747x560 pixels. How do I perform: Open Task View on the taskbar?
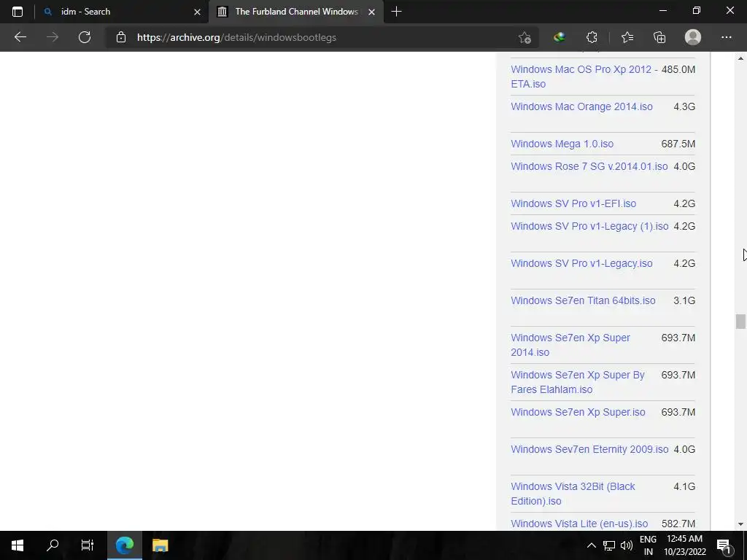coord(88,545)
